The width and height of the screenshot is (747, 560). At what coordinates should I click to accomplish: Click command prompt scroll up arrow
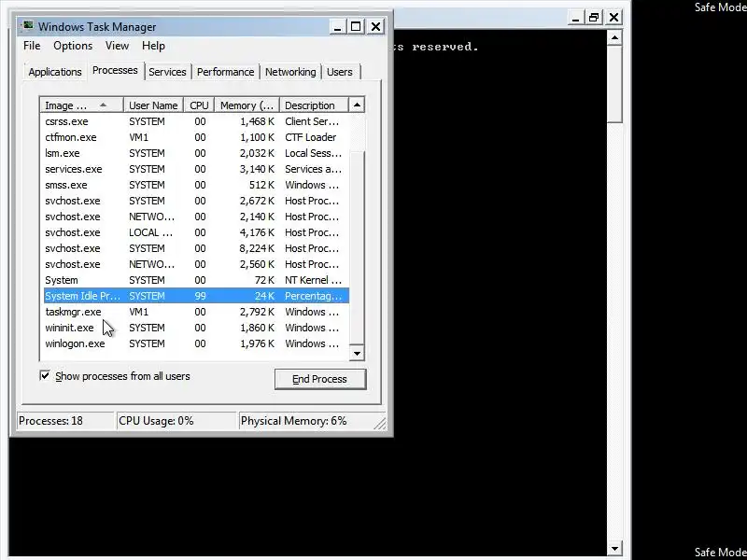click(x=614, y=37)
